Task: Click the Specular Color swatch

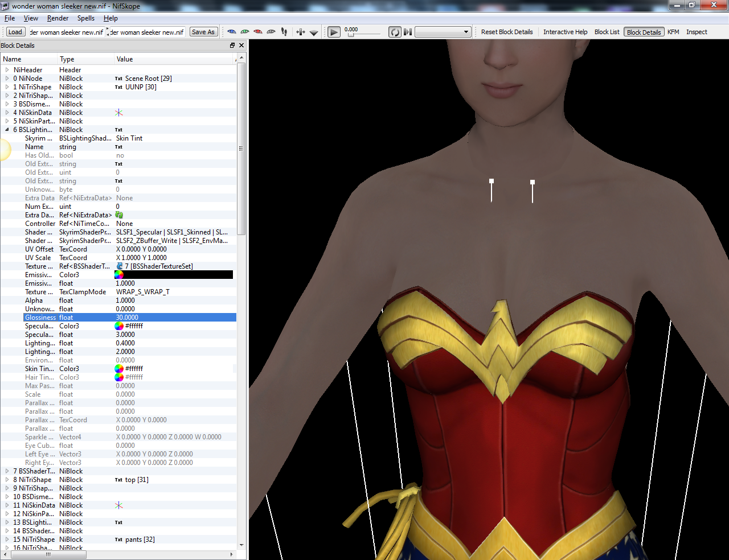Action: (x=119, y=326)
